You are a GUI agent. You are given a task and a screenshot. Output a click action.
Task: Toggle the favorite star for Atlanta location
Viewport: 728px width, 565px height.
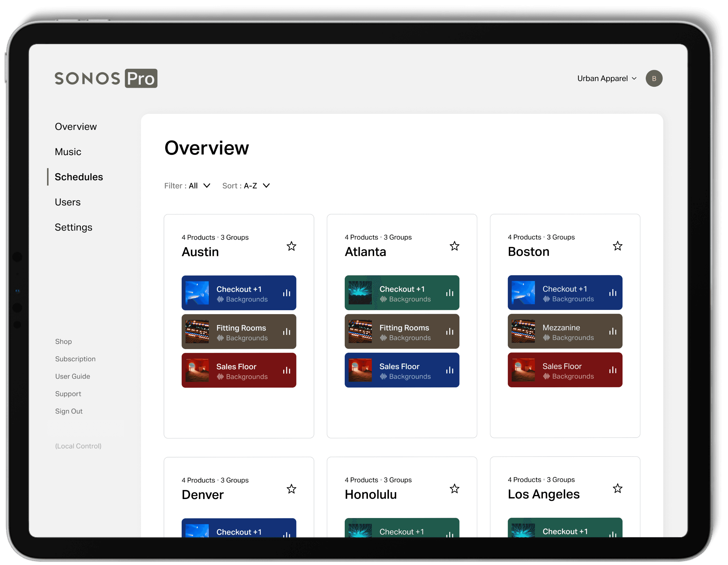(455, 246)
